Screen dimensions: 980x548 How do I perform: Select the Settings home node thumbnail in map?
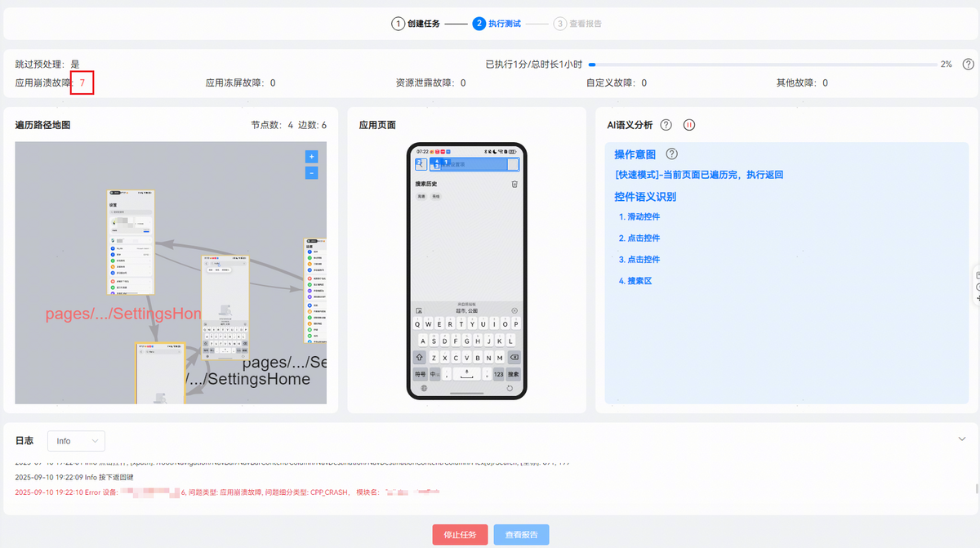[x=131, y=243]
